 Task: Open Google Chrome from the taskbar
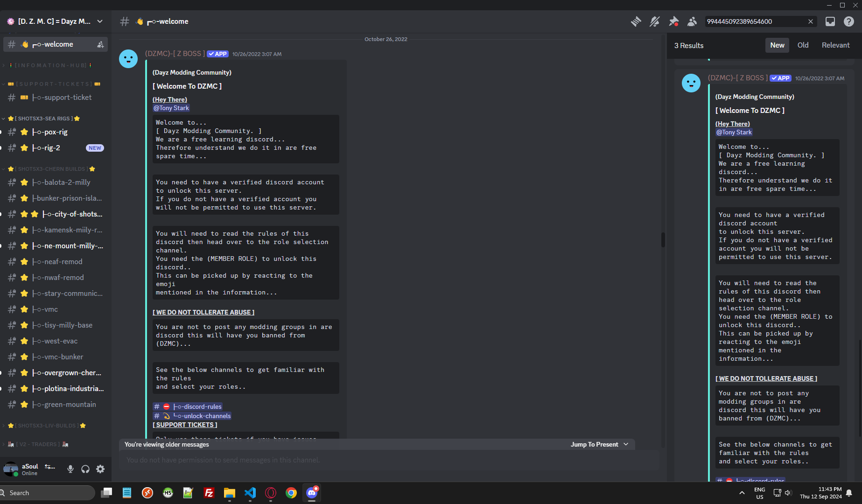291,493
